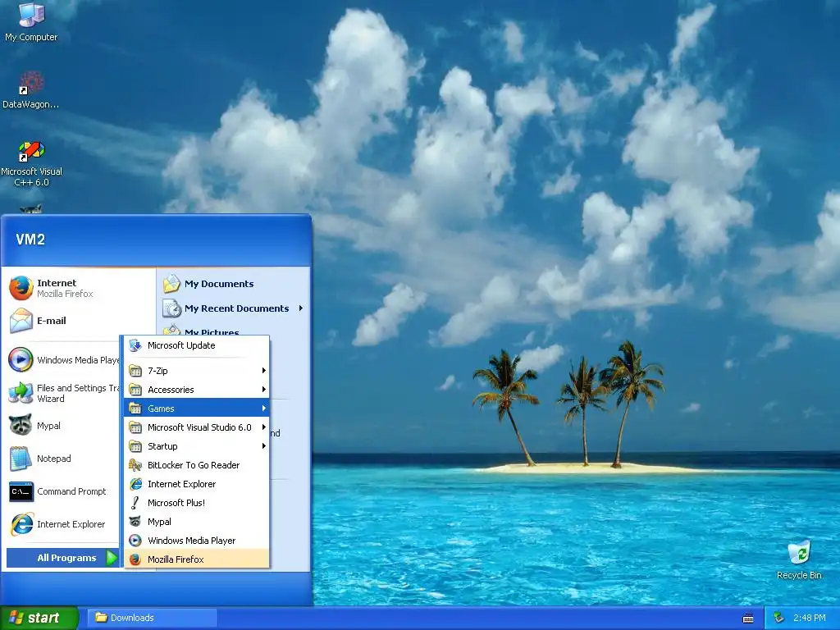Screen dimensions: 840x630
Task: Open the highlighted Games menu entry
Action: [x=197, y=409]
